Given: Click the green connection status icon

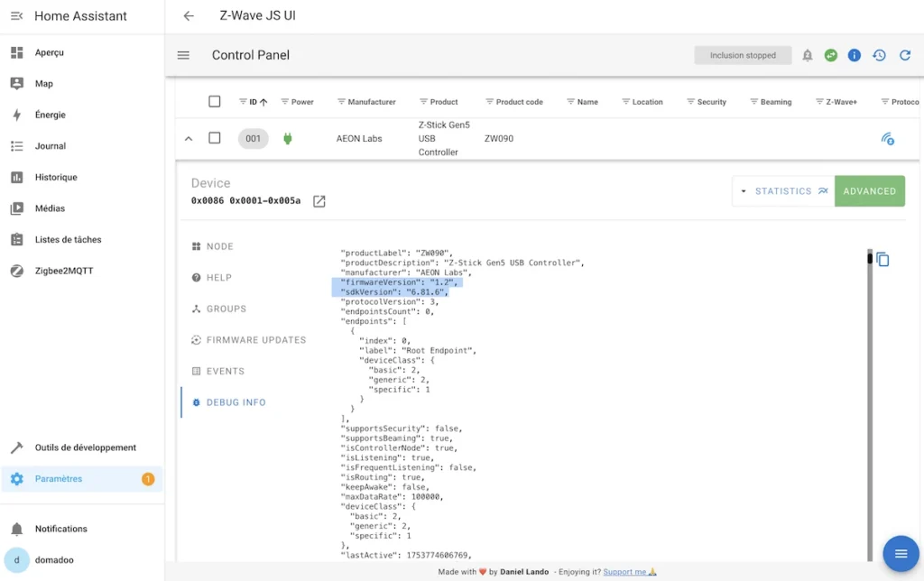Looking at the screenshot, I should (x=831, y=55).
